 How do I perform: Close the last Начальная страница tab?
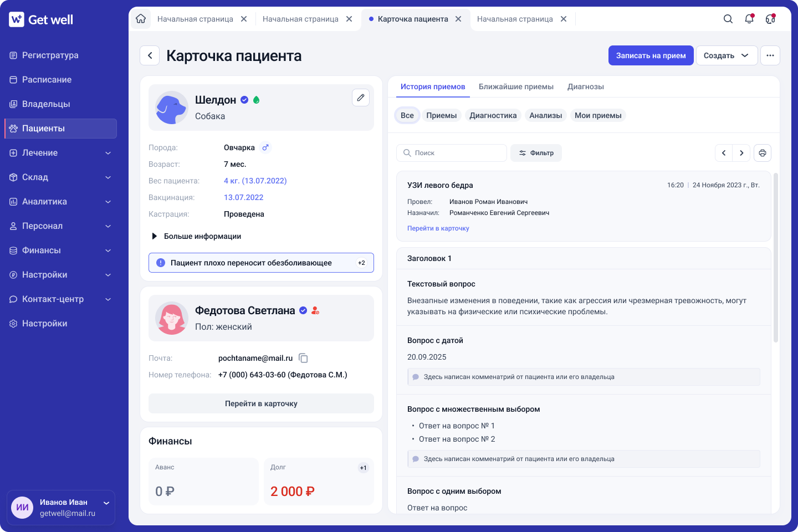pyautogui.click(x=564, y=19)
